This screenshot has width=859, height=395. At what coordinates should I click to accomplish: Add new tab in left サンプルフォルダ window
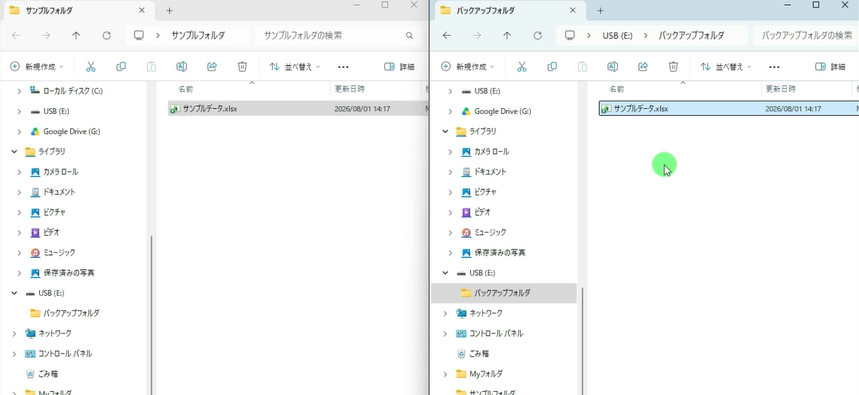(x=169, y=10)
